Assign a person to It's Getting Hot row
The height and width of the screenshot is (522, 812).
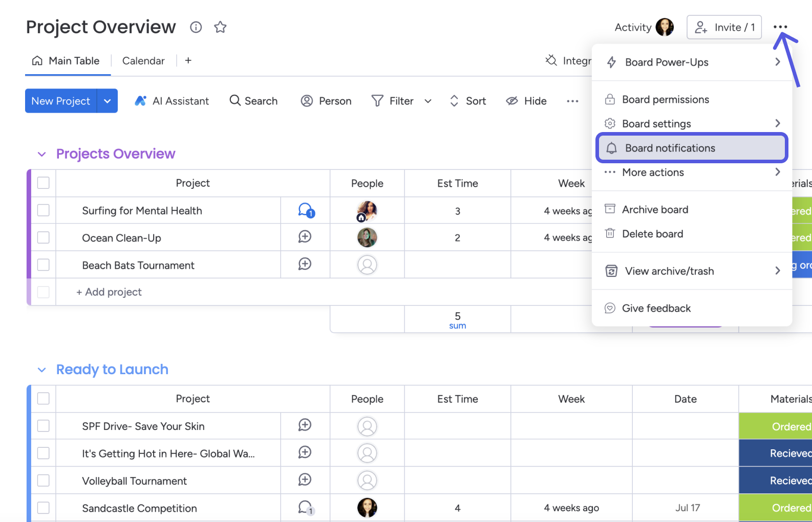[x=367, y=453]
